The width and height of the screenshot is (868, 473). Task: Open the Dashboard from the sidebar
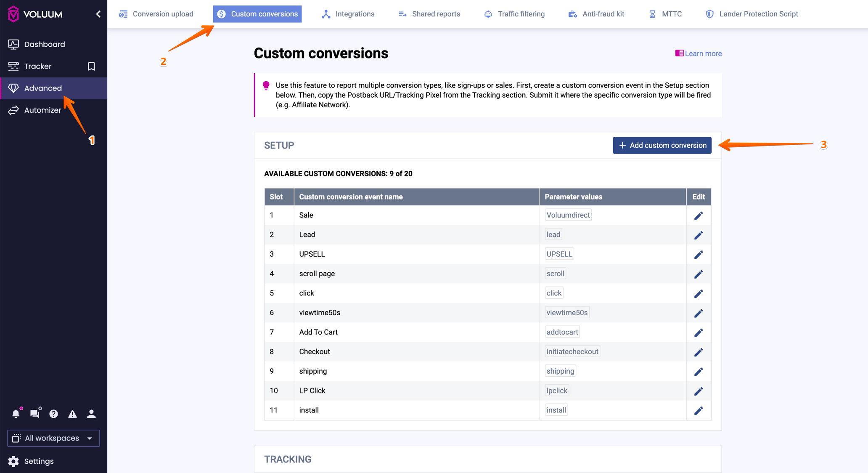click(x=44, y=44)
